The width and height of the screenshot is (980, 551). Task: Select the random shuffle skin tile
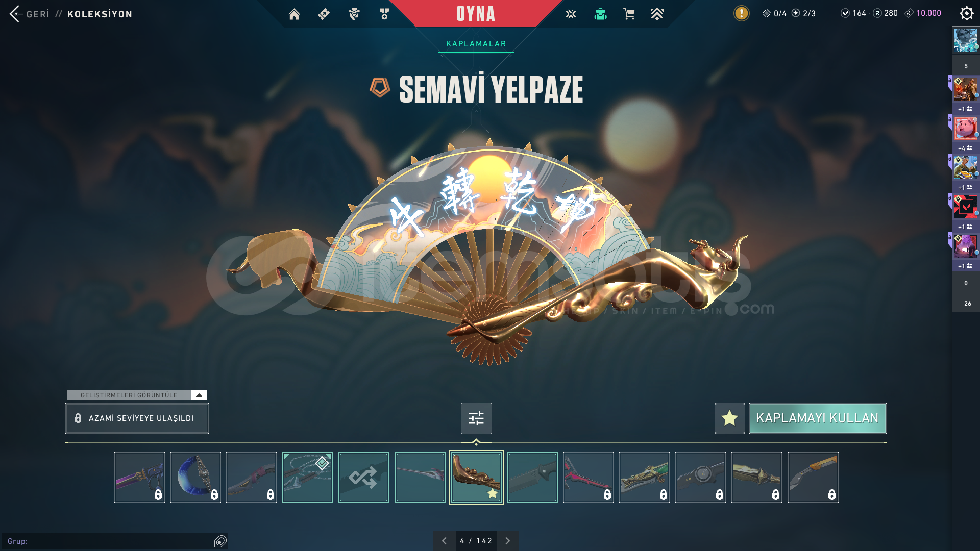point(363,478)
